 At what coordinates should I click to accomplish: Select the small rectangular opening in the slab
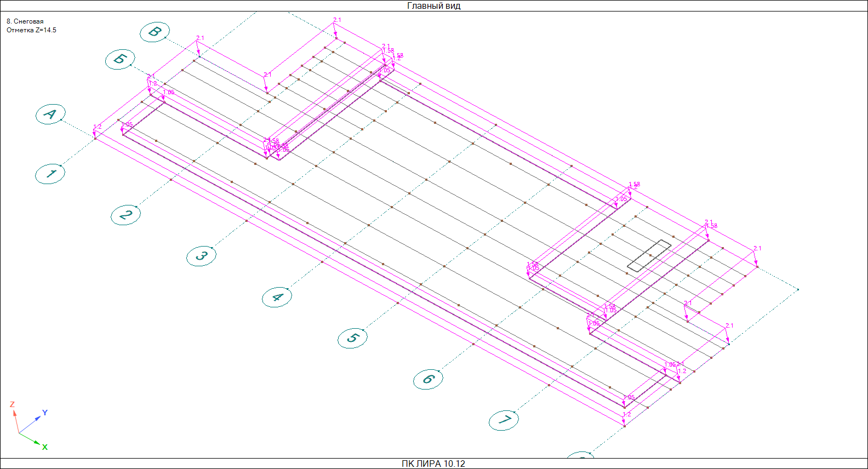tap(649, 255)
